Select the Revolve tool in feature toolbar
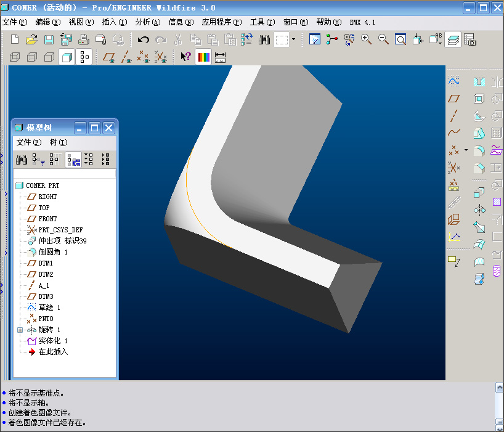Image resolution: width=504 pixels, height=432 pixels. 479,210
